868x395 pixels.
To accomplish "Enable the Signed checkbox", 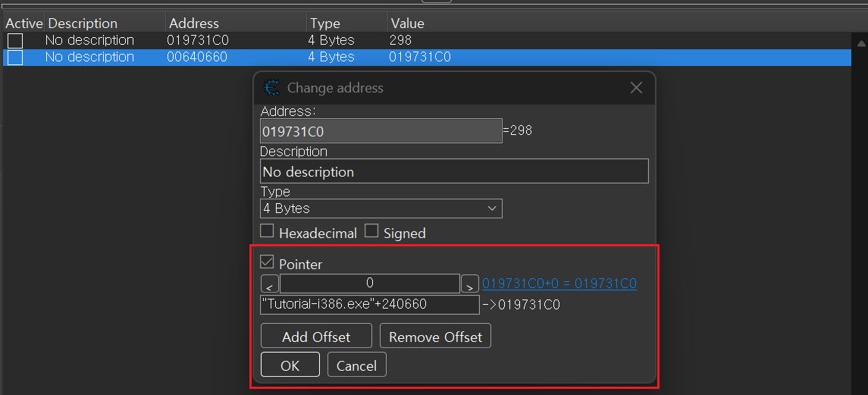I will click(371, 232).
